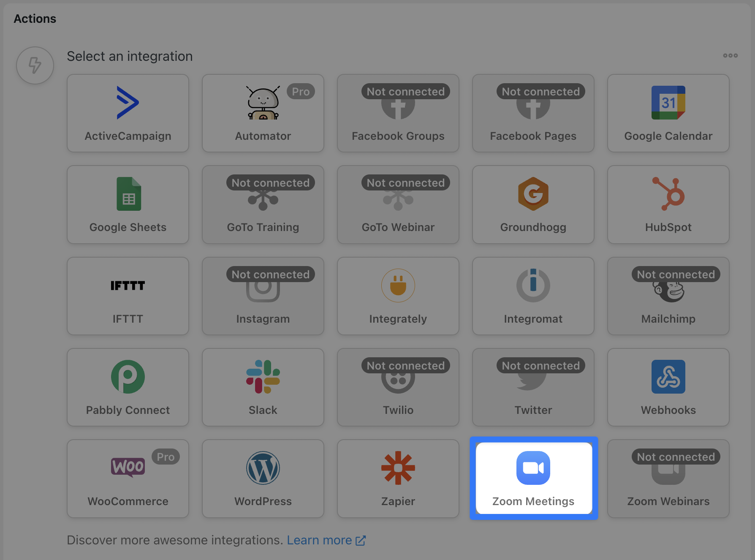Choose the Pabbly Connect integration
Image resolution: width=755 pixels, height=560 pixels.
click(128, 387)
